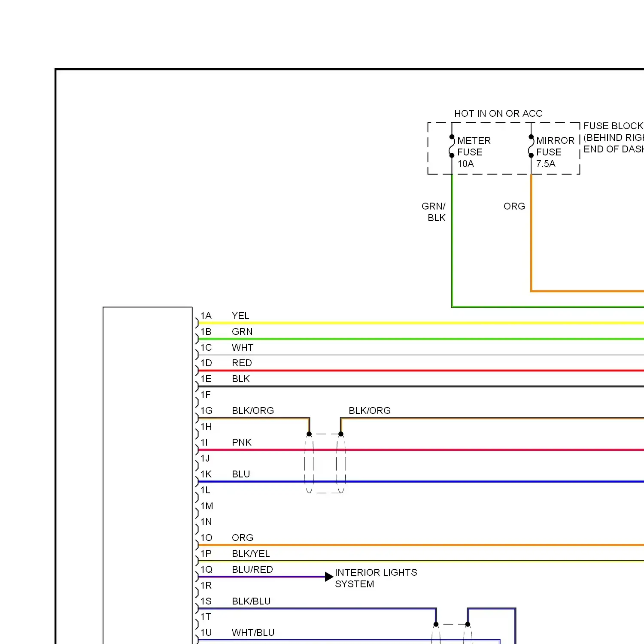Select connector pin 1L label
Viewport: 644px width, 644px height.
coord(206,490)
